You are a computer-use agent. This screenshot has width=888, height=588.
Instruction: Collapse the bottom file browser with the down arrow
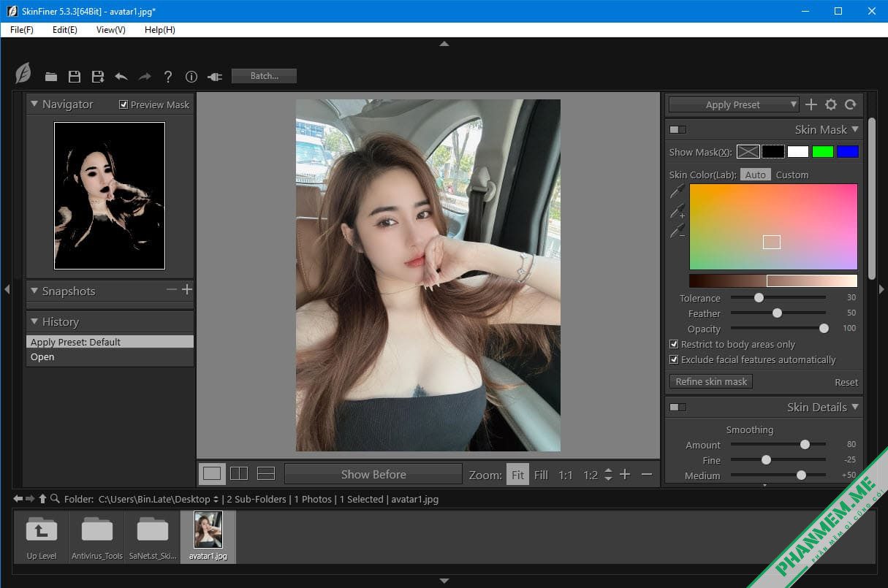tap(444, 581)
